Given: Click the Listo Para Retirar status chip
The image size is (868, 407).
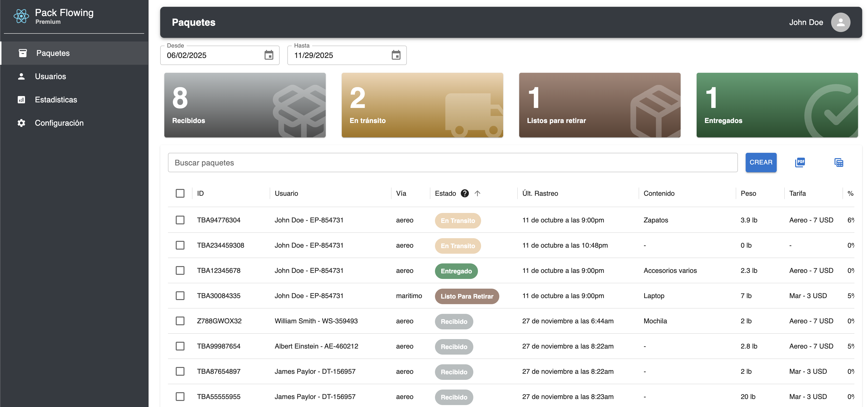Looking at the screenshot, I should 467,296.
